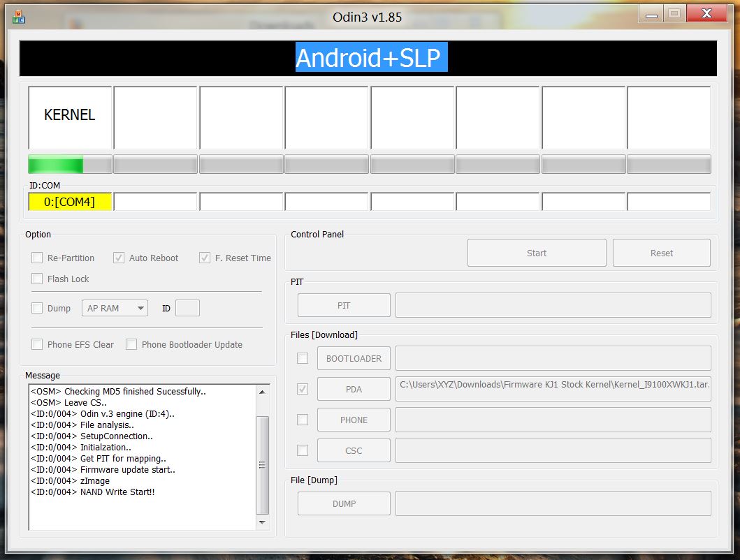Viewport: 740px width, 560px height.
Task: Click the BOOTLOADER file button
Action: tap(354, 358)
